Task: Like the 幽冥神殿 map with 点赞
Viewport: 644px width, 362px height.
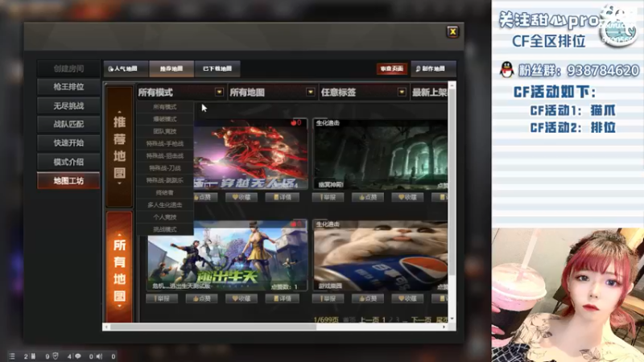Action: coord(368,197)
